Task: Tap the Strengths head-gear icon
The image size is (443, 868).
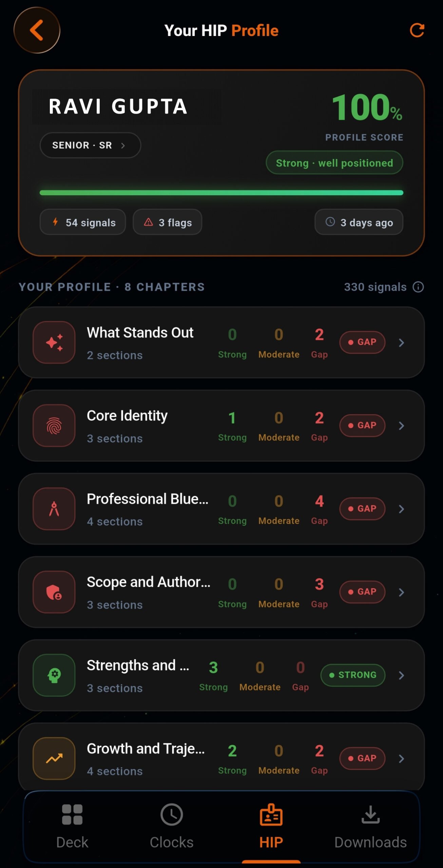Action: click(x=54, y=675)
